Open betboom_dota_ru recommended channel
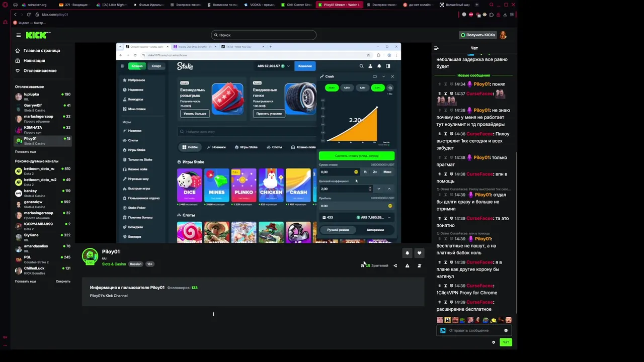This screenshot has width=644, height=362. tap(43, 170)
